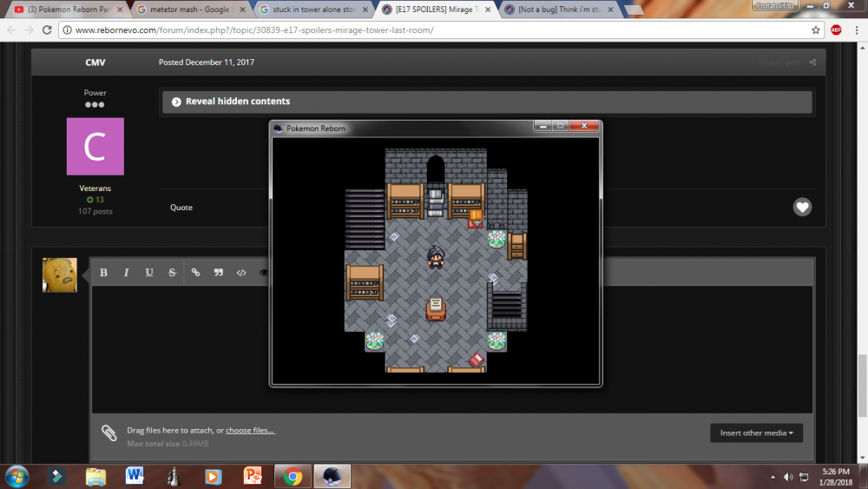Viewport: 868px width, 489px height.
Task: Click the strikethrough icon in editor toolbar
Action: click(172, 273)
